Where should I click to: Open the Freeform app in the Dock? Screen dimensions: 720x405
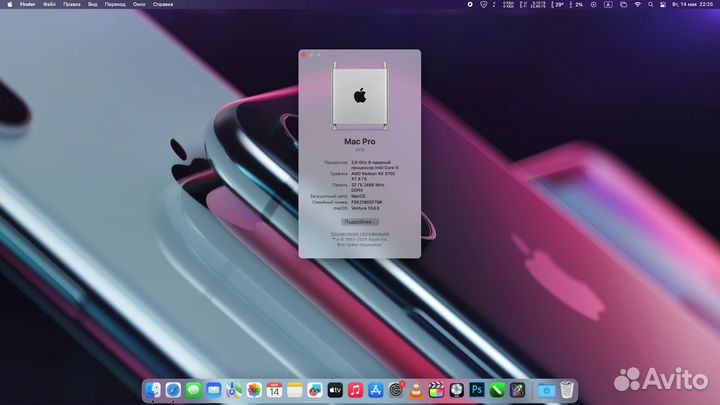pos(315,390)
